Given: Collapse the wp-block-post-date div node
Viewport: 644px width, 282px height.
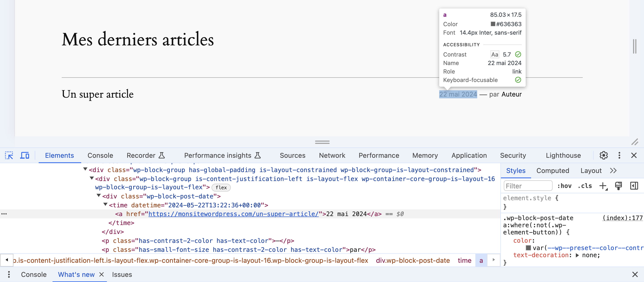Looking at the screenshot, I should point(99,196).
